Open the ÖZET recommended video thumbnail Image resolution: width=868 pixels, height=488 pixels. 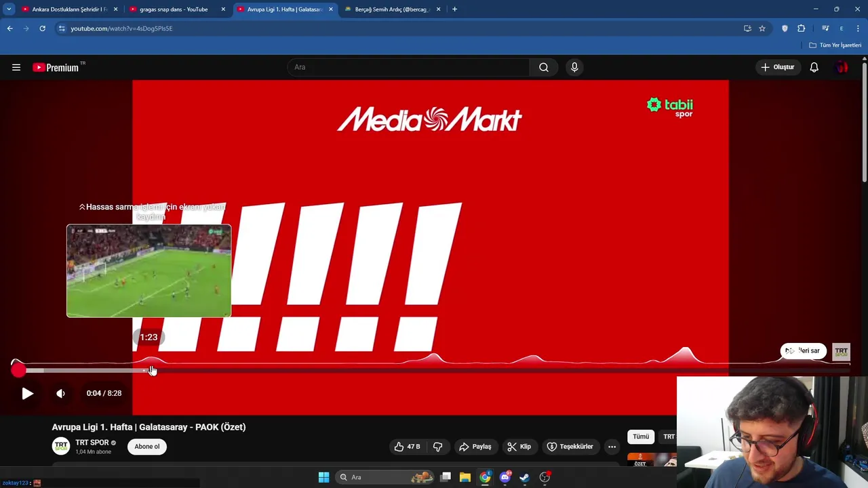pyautogui.click(x=652, y=460)
